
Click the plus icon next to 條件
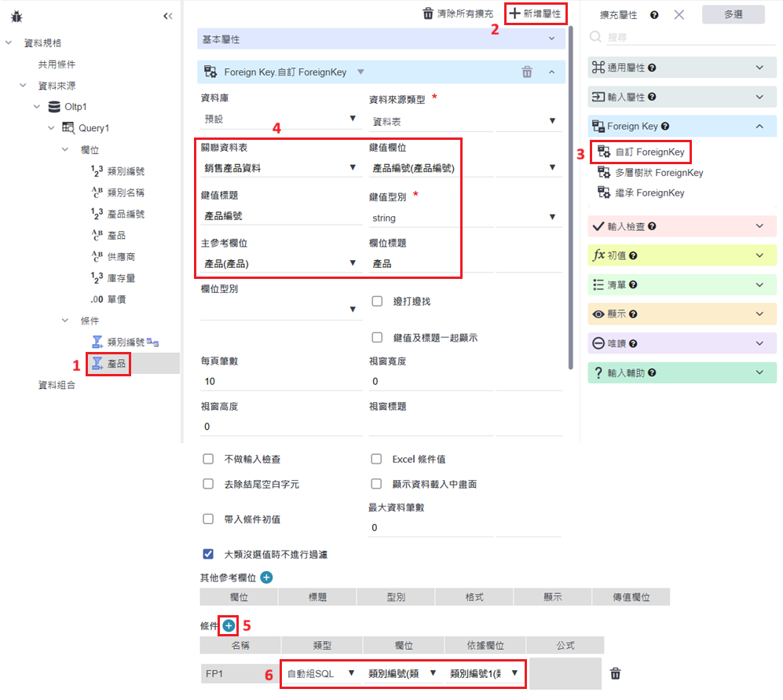(x=228, y=626)
